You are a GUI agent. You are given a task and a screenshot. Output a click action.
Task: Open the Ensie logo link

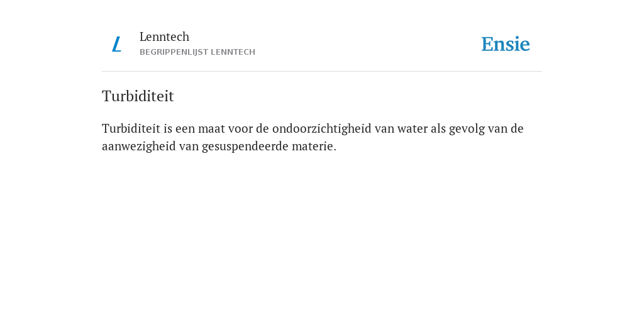pyautogui.click(x=506, y=44)
